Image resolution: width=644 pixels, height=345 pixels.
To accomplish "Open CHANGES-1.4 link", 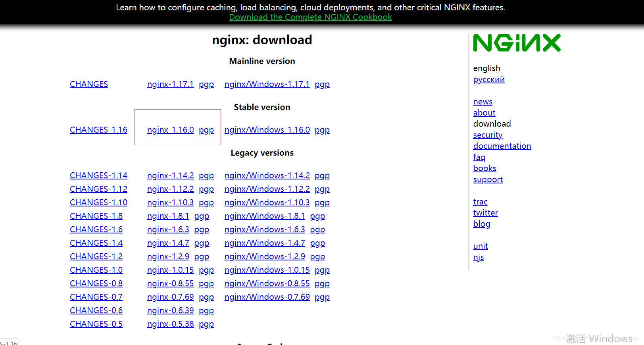I will pyautogui.click(x=96, y=243).
